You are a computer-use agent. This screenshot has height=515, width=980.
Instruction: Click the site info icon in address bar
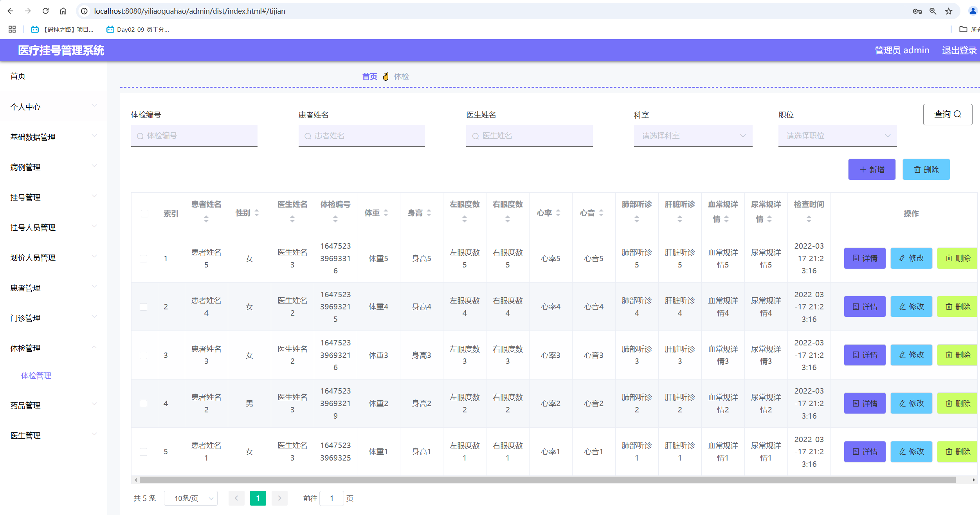click(84, 11)
